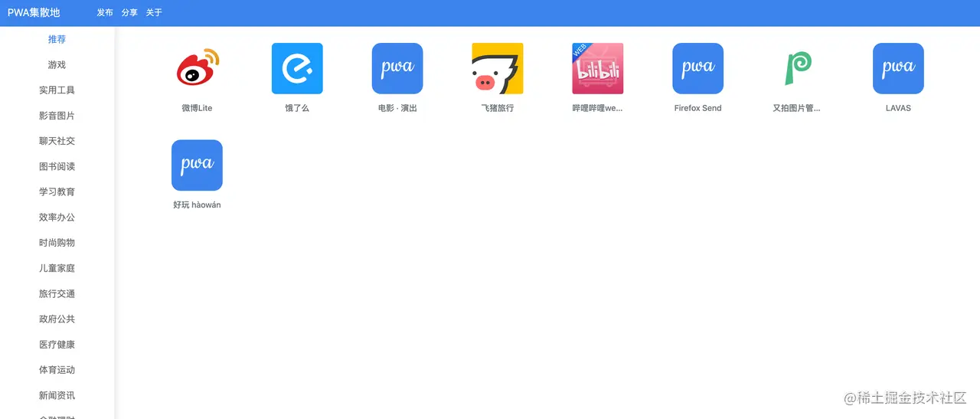
Task: Click the 又拍图片管... label text
Action: click(797, 108)
